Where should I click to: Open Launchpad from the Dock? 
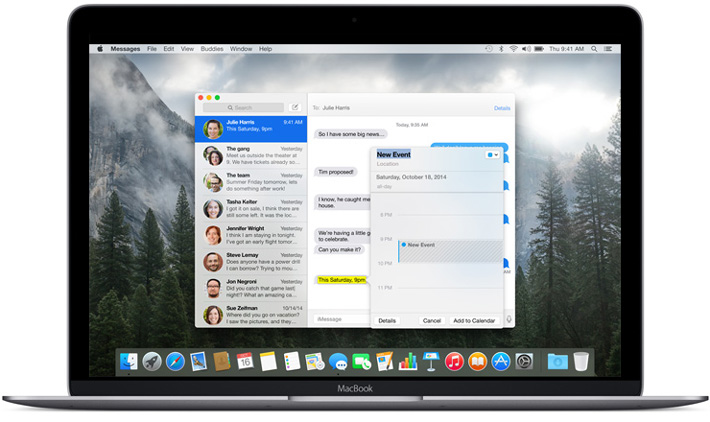152,362
